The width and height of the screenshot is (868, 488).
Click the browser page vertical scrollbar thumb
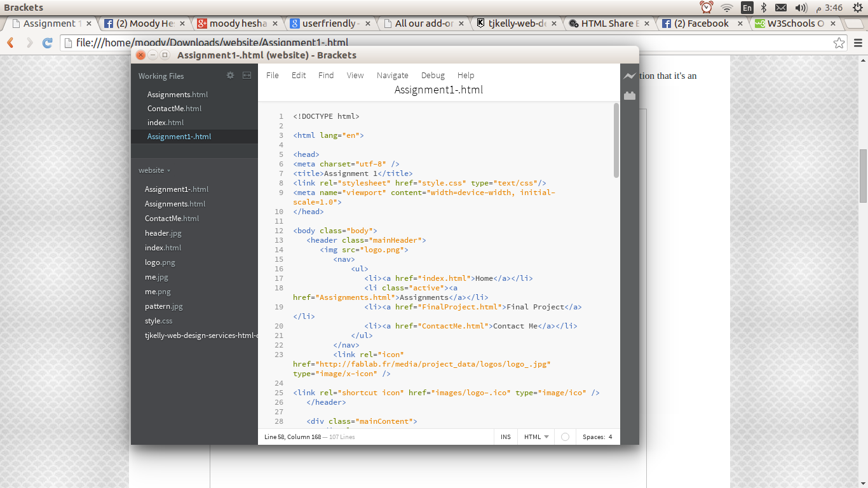point(863,176)
